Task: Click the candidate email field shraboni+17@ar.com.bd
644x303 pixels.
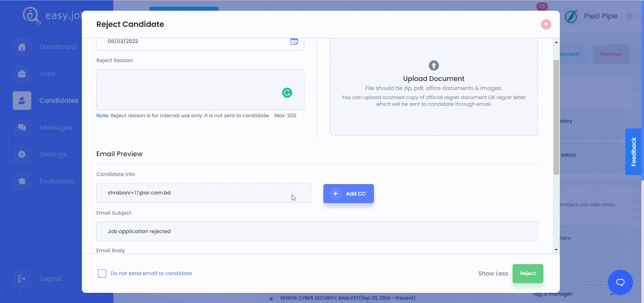Action: coord(203,193)
